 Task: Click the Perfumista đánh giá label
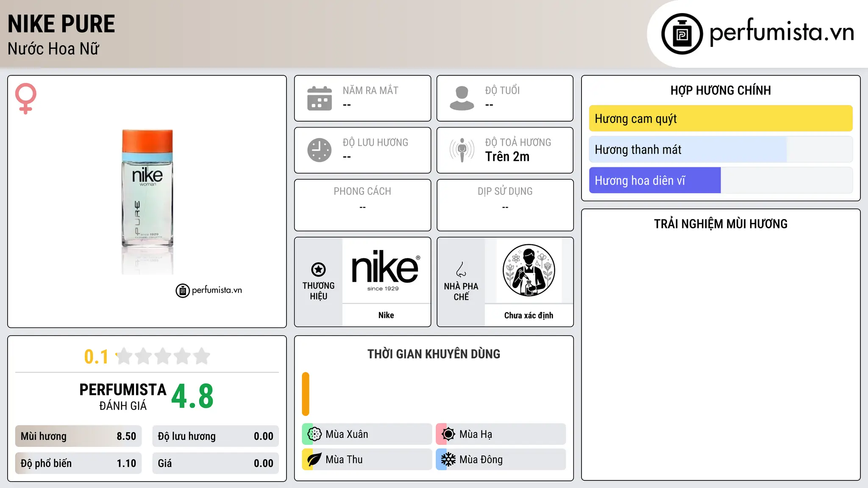point(123,397)
